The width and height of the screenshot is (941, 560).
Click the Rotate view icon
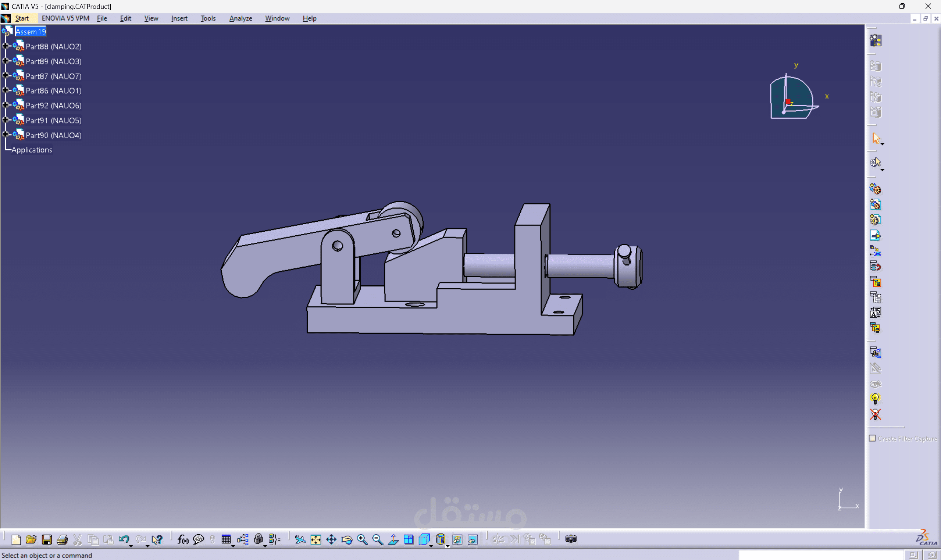pyautogui.click(x=347, y=540)
